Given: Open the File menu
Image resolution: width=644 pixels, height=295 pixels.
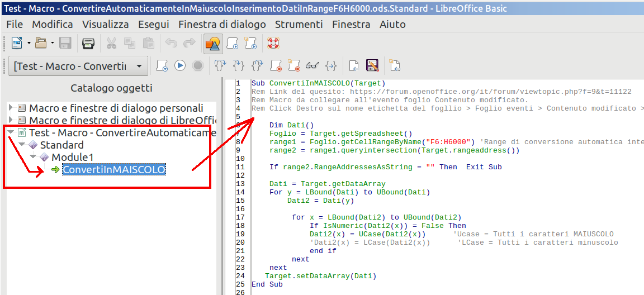Looking at the screenshot, I should (x=15, y=24).
